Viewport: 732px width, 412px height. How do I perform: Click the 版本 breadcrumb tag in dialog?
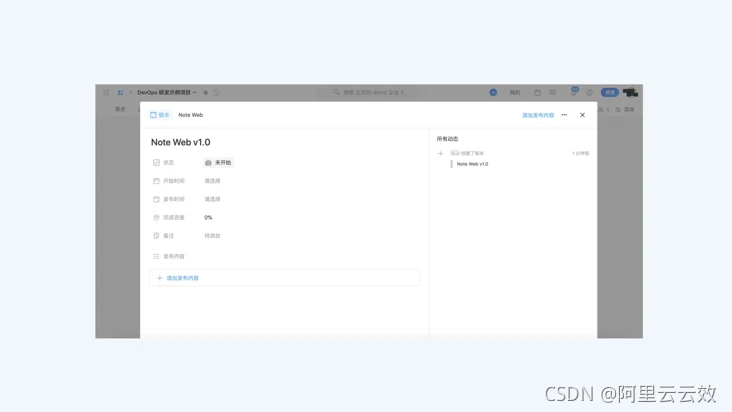[x=160, y=115]
